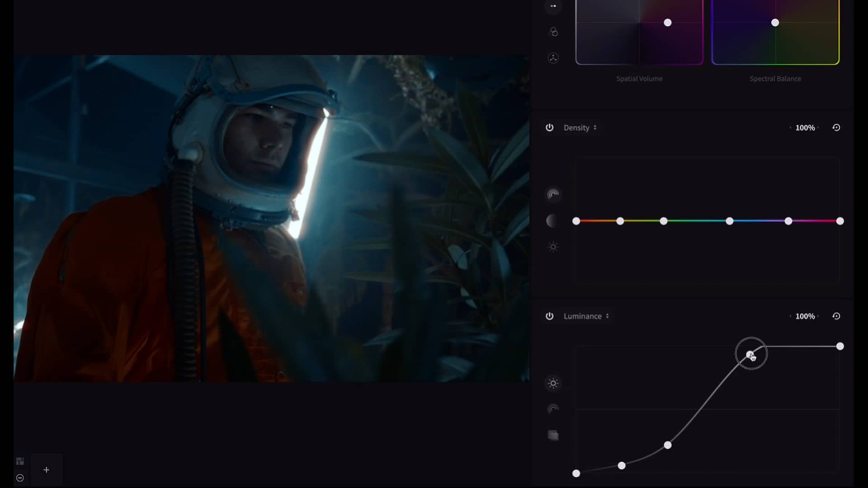Click the handle inside the Spectral Balance pad
Screen dimensions: 868x488
click(x=775, y=23)
